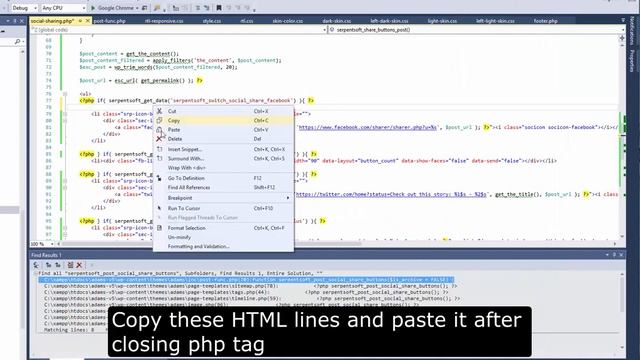Select Format Selection entry
Viewport: 640px width, 360px height.
click(x=223, y=228)
